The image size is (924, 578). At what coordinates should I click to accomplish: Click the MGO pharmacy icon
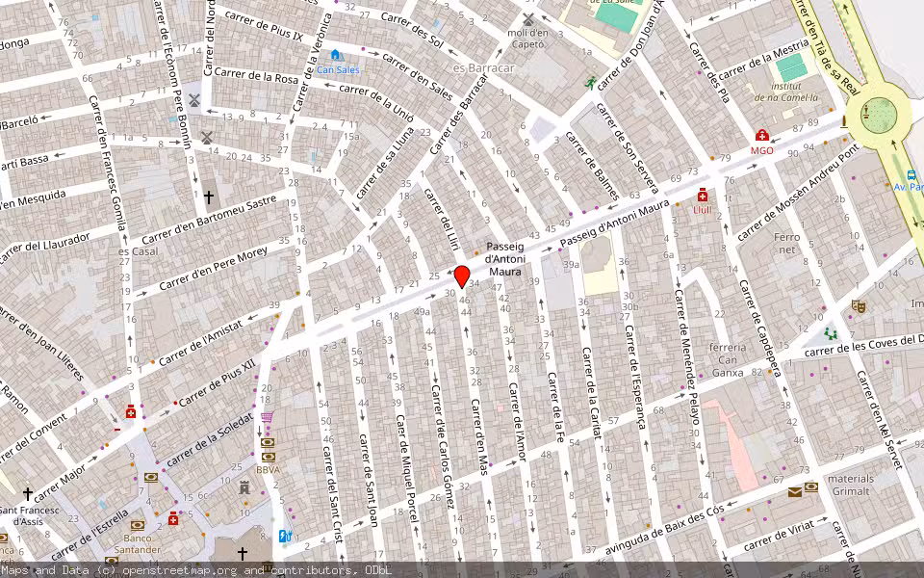(x=761, y=136)
